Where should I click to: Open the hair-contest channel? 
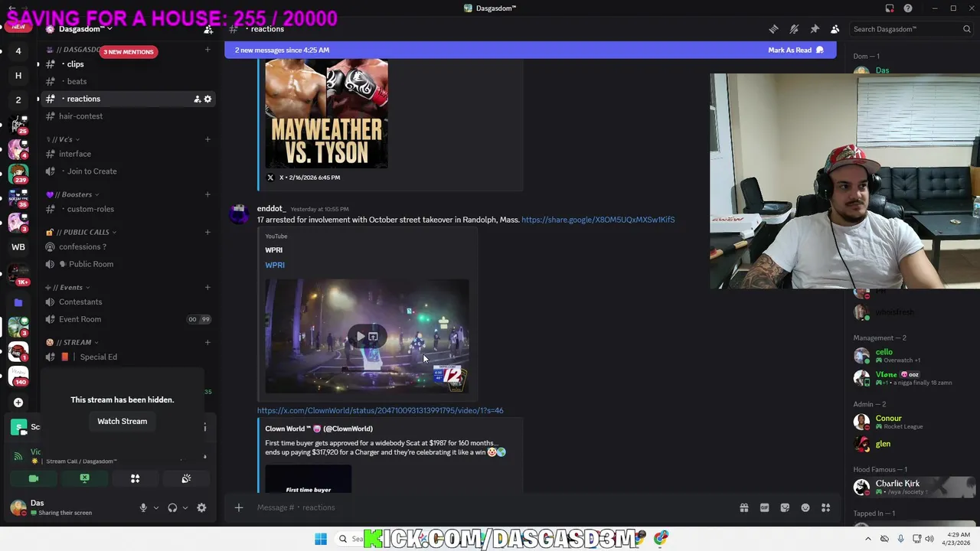[x=127, y=116]
